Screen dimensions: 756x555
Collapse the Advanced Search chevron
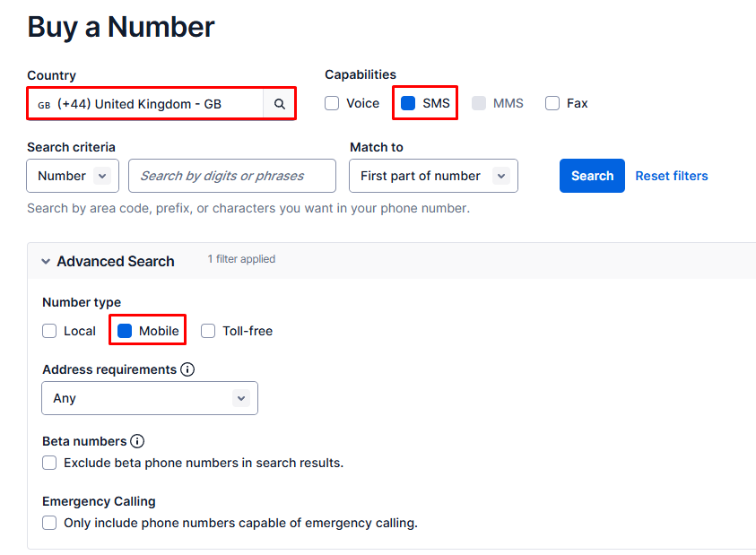point(46,262)
